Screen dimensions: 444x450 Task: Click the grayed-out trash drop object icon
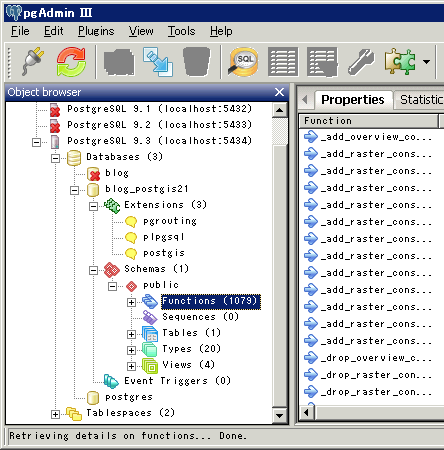coord(197,62)
